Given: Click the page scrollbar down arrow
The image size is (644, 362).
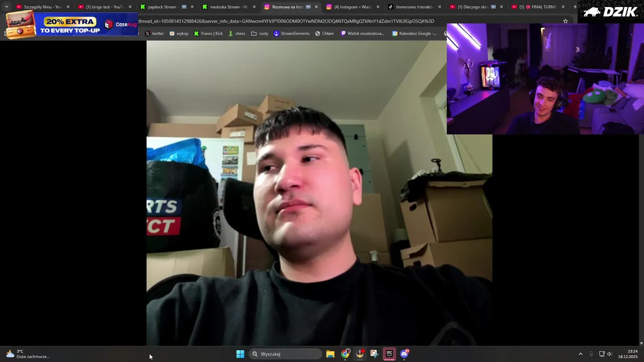Looking at the screenshot, I should click(641, 343).
